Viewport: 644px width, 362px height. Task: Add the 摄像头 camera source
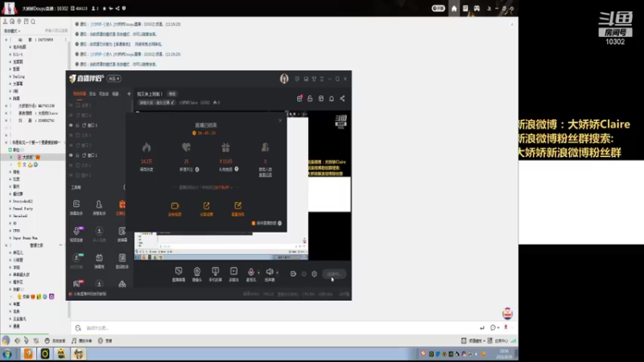coord(197,274)
